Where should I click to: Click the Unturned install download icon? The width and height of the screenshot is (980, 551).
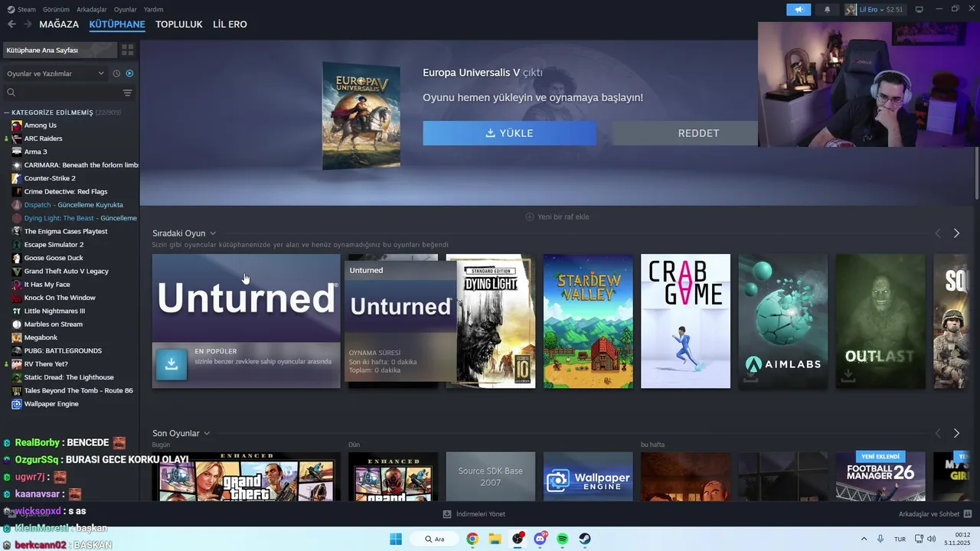coord(171,364)
